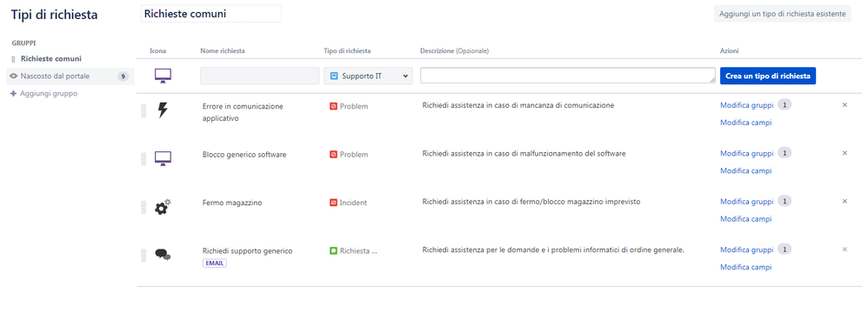Click Modifica gruppi for Richiedi supporto generico
Image resolution: width=868 pixels, height=313 pixels.
click(x=746, y=250)
